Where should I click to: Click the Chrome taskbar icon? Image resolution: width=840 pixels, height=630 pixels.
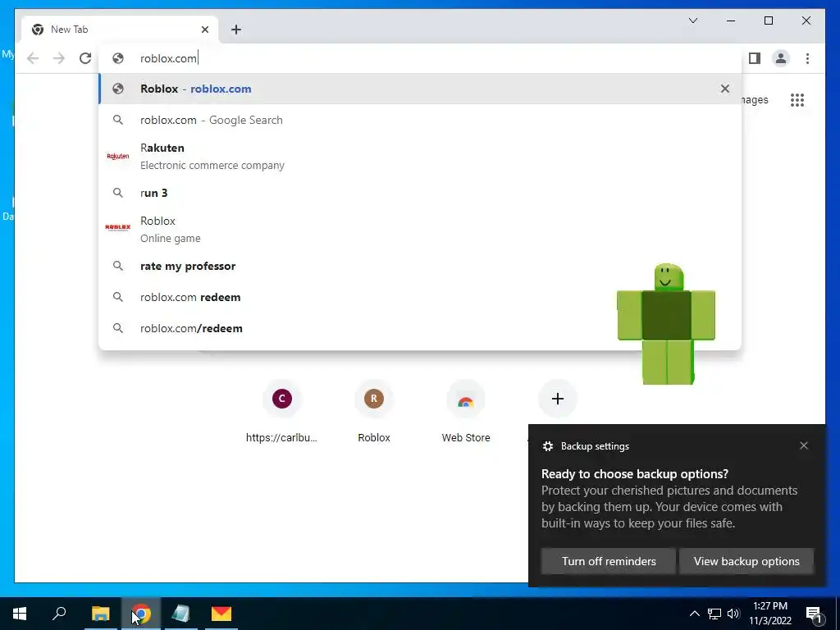140,614
